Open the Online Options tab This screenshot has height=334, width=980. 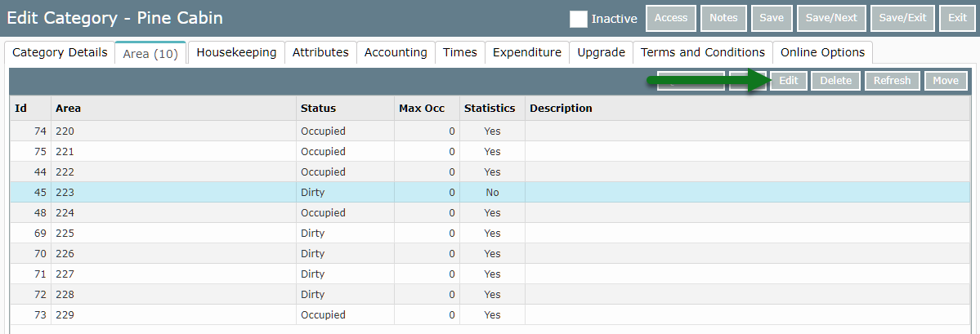click(x=822, y=52)
